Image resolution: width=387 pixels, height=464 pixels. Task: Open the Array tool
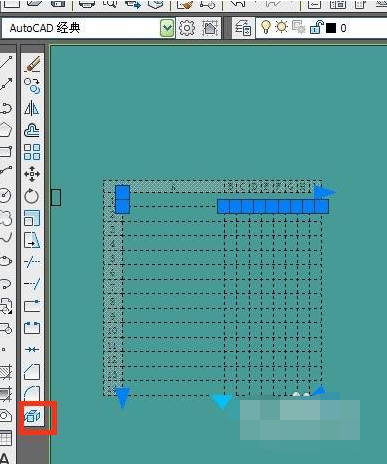tap(32, 152)
